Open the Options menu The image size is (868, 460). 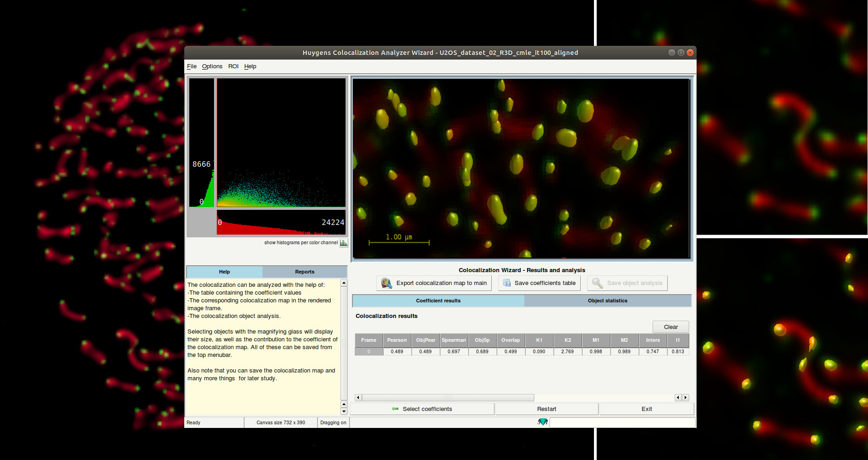click(x=212, y=66)
